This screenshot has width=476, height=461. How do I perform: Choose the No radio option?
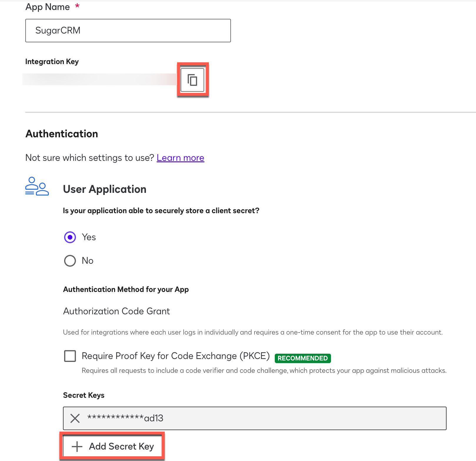[70, 261]
